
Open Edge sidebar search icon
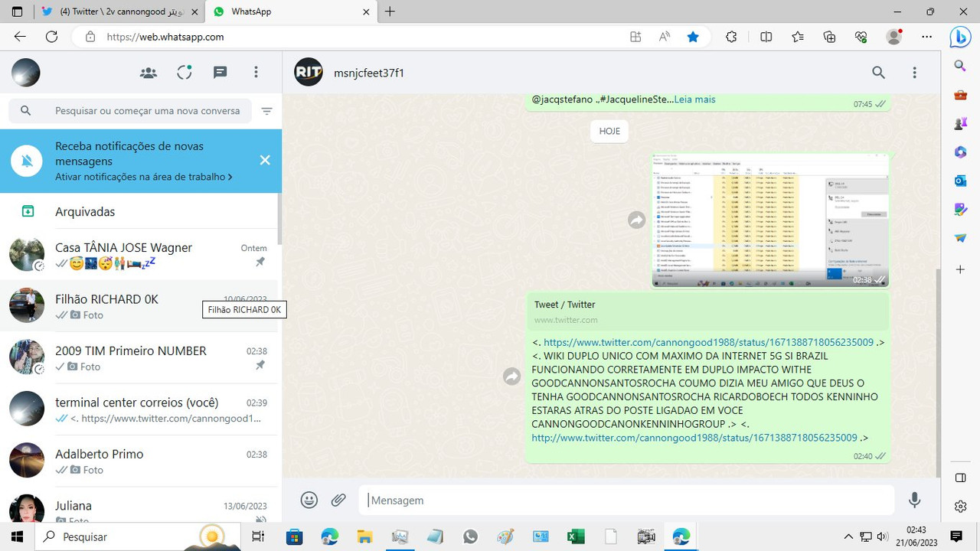(x=960, y=67)
